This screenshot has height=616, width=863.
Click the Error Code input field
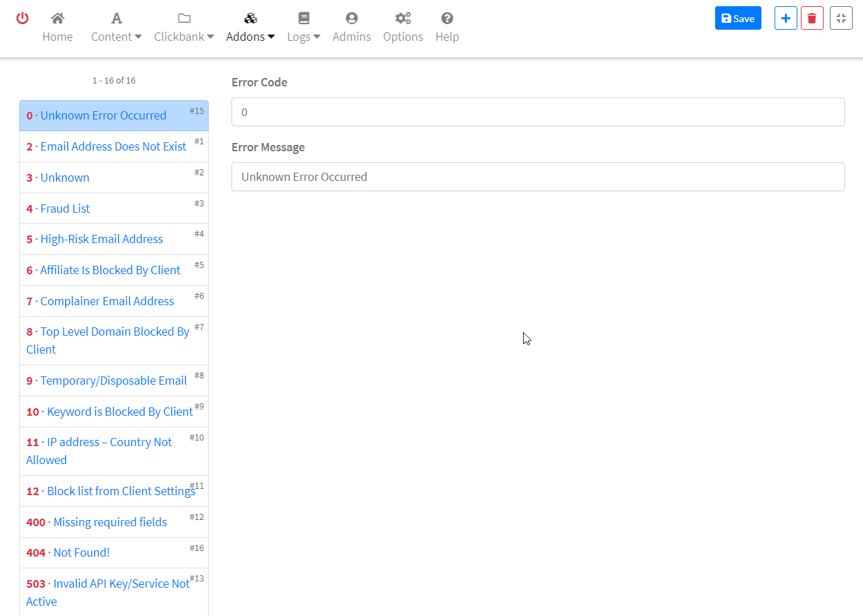[x=538, y=112]
